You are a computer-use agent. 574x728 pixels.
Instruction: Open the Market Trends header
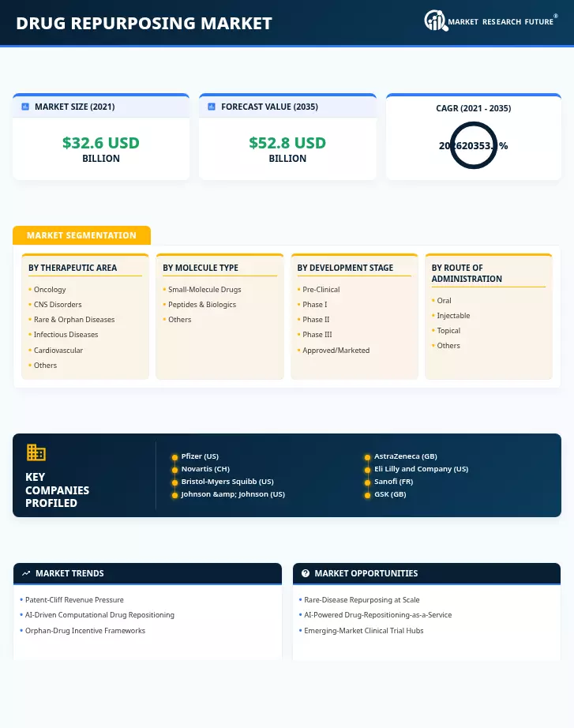coord(148,573)
